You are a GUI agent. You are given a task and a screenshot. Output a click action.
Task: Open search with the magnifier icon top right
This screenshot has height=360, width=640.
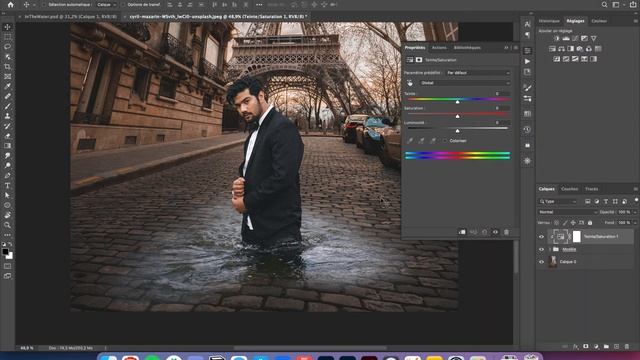point(604,4)
